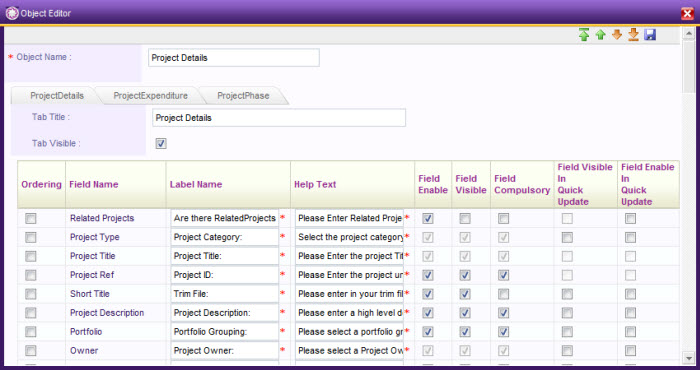Click the Project Owner help text field
700x370 pixels.
[x=349, y=351]
